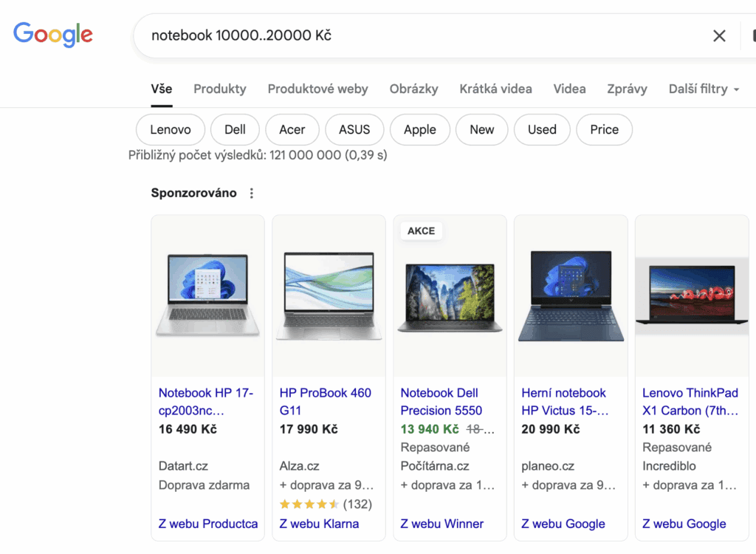
Task: Filter results by the Lenovo chip
Action: pyautogui.click(x=171, y=130)
